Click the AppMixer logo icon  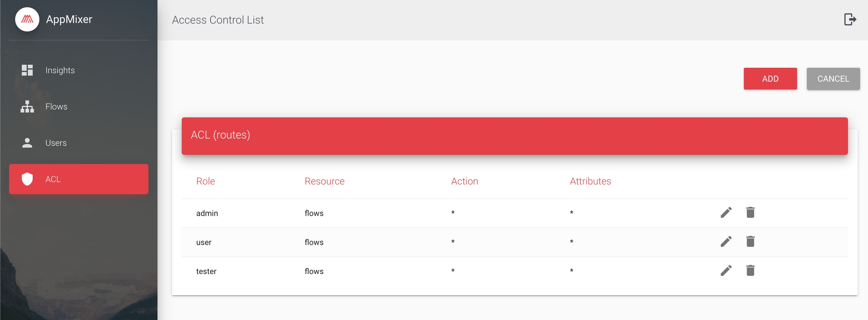pos(27,20)
